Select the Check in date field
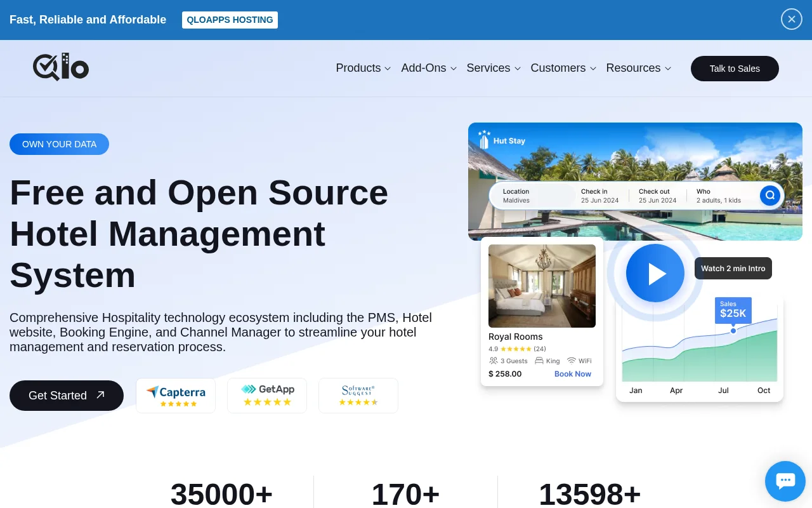The image size is (812, 508). [599, 196]
